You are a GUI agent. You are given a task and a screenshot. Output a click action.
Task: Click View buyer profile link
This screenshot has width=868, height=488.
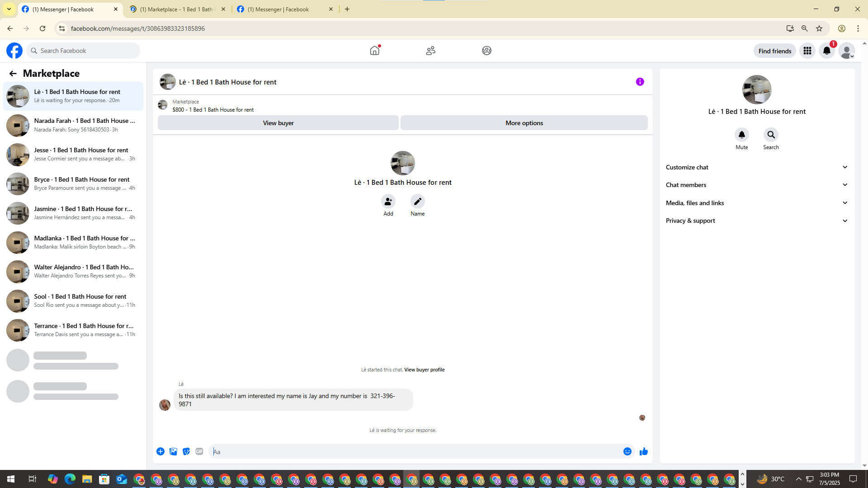tap(424, 370)
